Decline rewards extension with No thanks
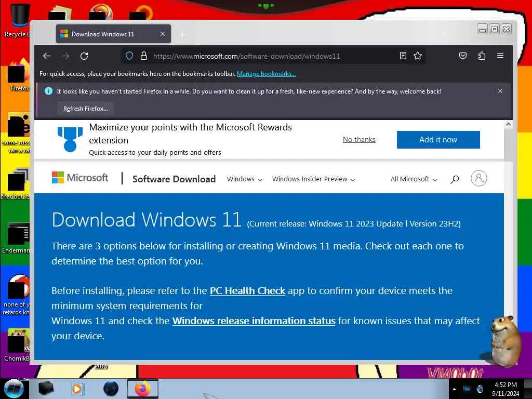 359,139
